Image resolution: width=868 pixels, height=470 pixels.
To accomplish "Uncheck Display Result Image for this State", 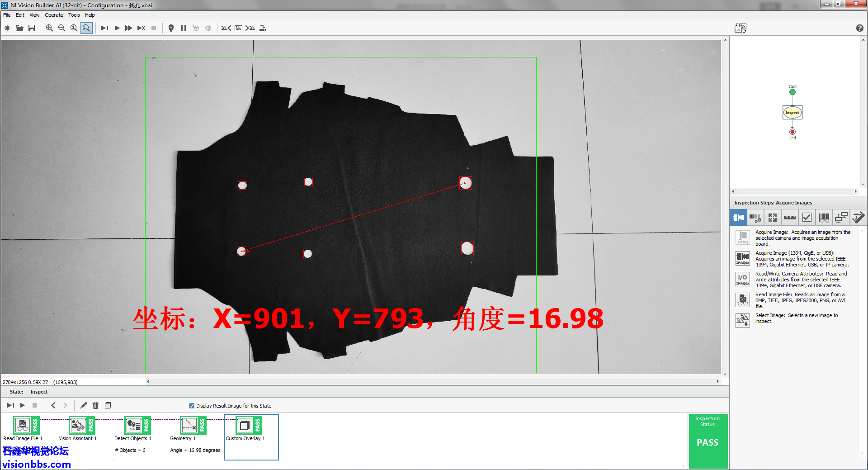I will point(192,406).
